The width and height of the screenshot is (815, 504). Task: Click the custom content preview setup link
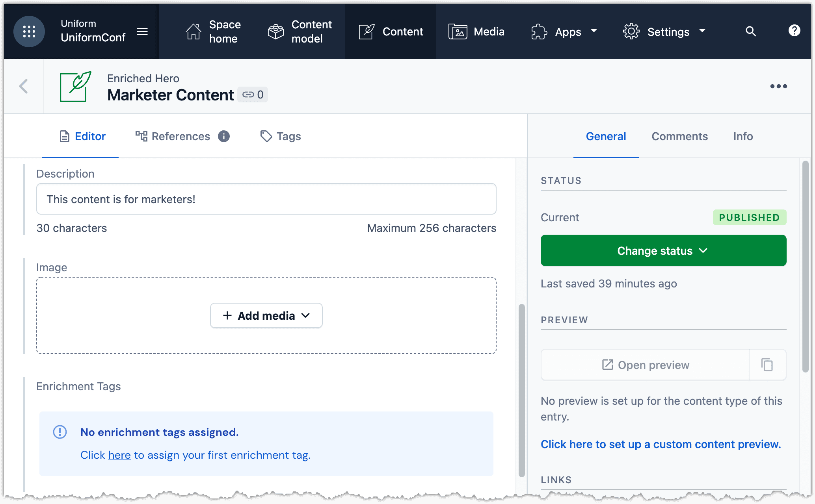click(x=661, y=444)
